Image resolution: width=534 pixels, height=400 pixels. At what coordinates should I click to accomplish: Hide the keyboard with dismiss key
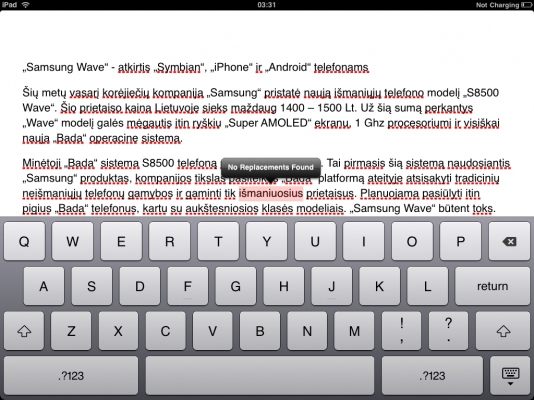click(510, 375)
